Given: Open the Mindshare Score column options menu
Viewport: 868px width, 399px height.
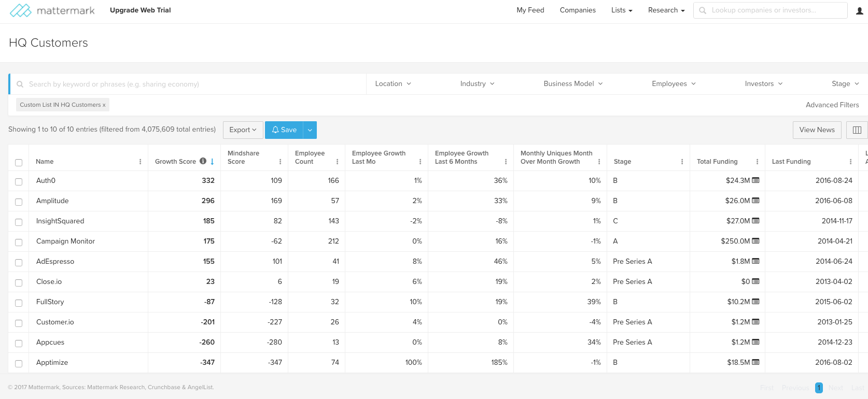Looking at the screenshot, I should (x=280, y=162).
